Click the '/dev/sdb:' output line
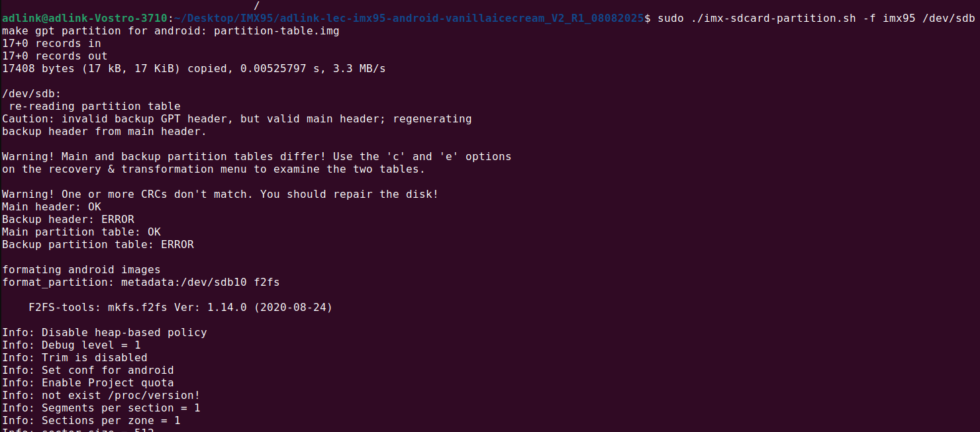This screenshot has height=432, width=980. coord(32,94)
